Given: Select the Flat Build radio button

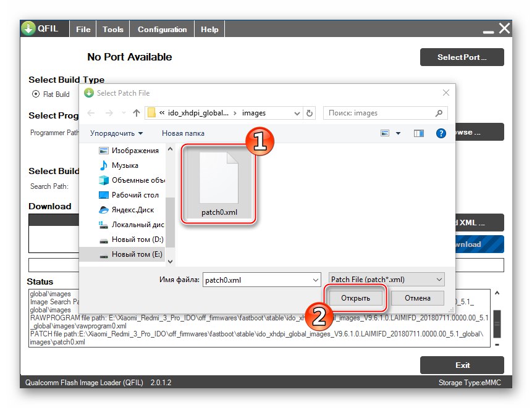Looking at the screenshot, I should tap(36, 94).
